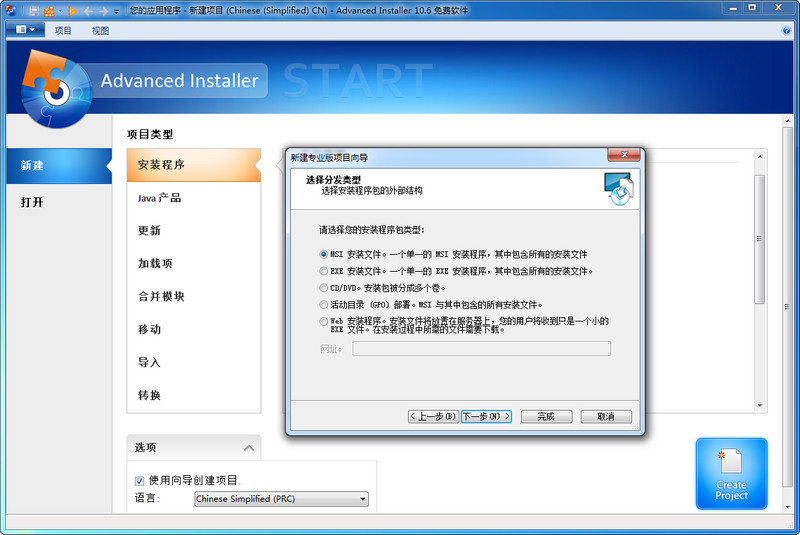Select the 新建 sidebar tab
Screen dimensions: 800x535
[59, 165]
